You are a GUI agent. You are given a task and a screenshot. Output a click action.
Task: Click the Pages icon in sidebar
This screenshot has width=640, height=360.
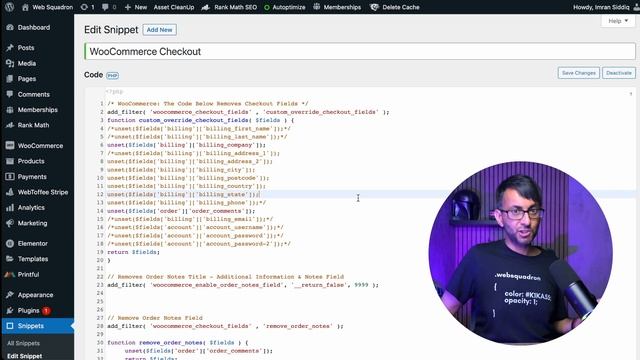coord(10,79)
